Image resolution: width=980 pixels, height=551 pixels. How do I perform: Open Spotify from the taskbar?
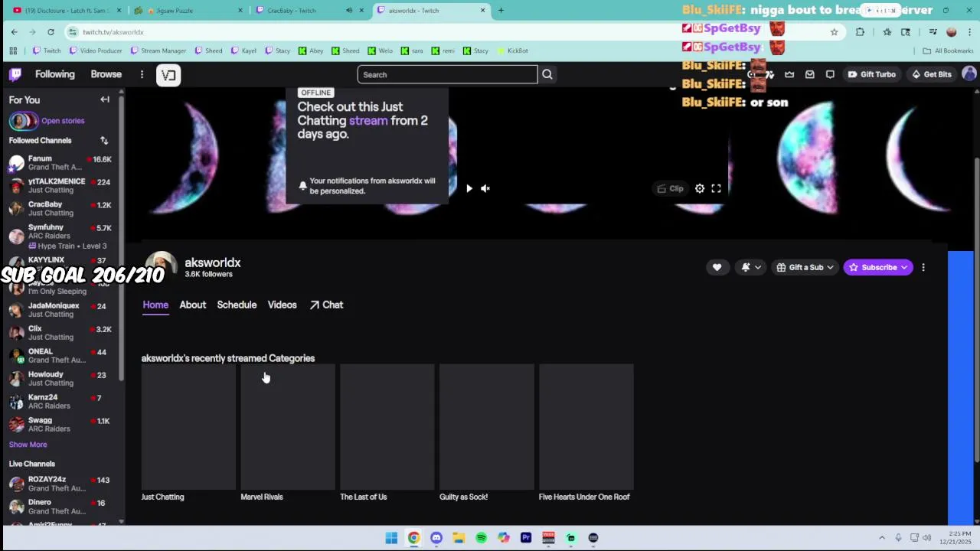point(481,538)
